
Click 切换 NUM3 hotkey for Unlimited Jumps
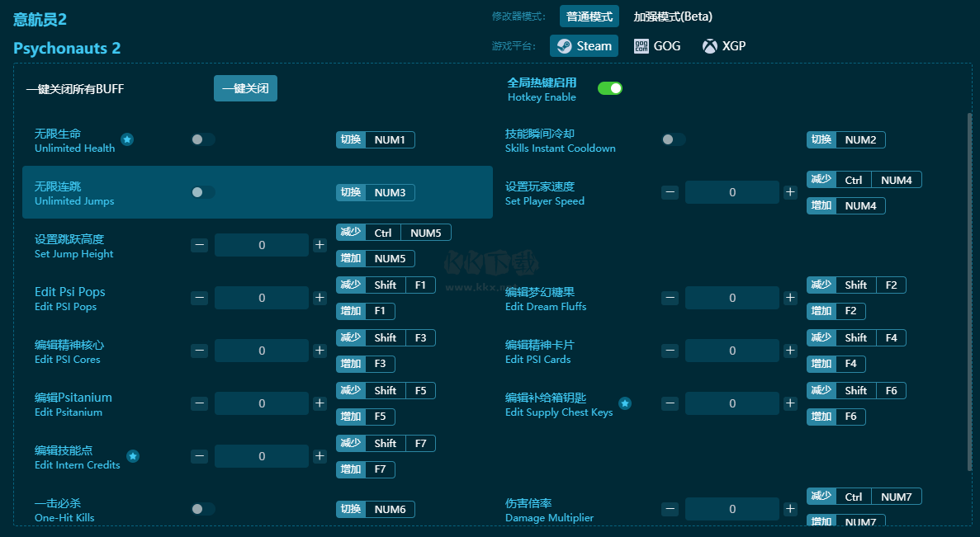tap(376, 192)
